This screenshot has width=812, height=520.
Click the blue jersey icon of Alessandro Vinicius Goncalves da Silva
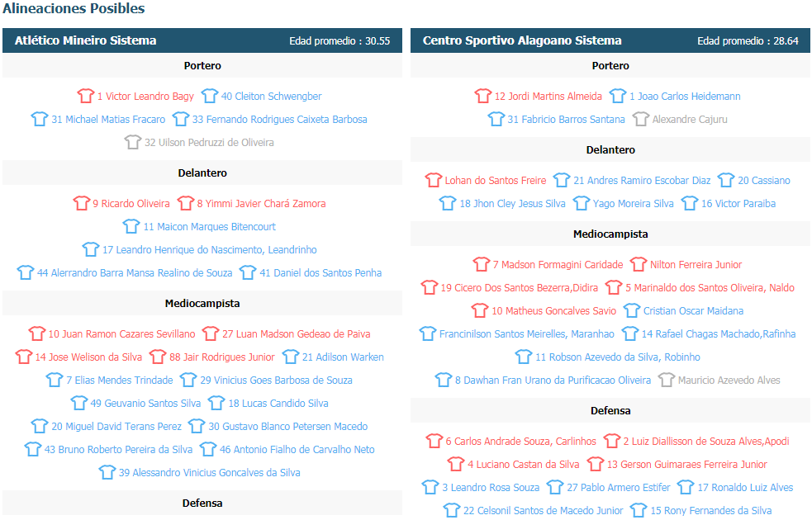click(x=107, y=472)
